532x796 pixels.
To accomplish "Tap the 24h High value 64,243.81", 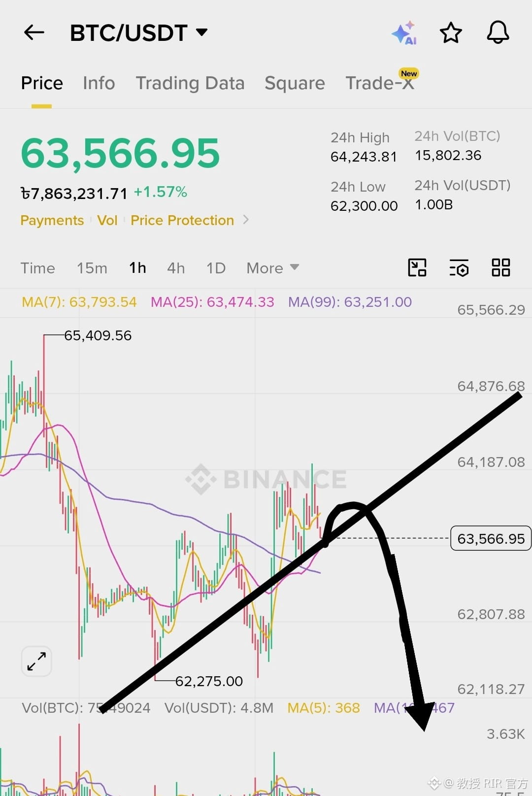I will coord(364,157).
